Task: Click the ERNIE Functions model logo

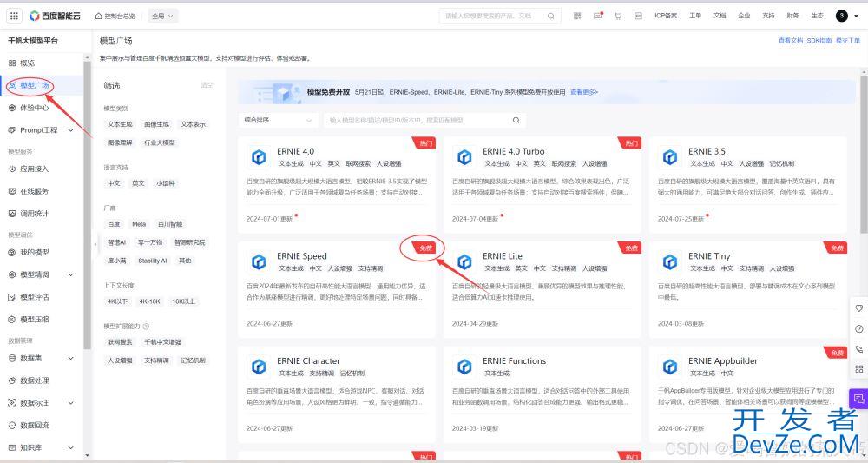Action: coord(464,367)
